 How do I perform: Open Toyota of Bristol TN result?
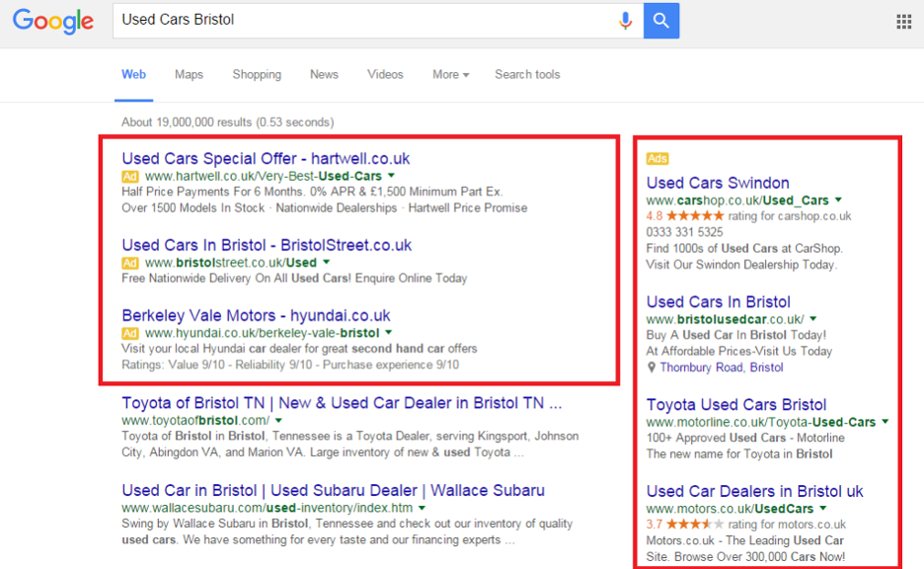point(342,403)
